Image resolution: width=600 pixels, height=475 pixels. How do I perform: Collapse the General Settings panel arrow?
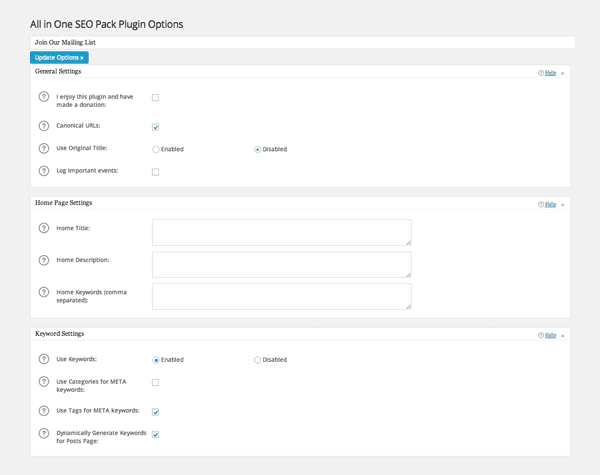click(562, 73)
